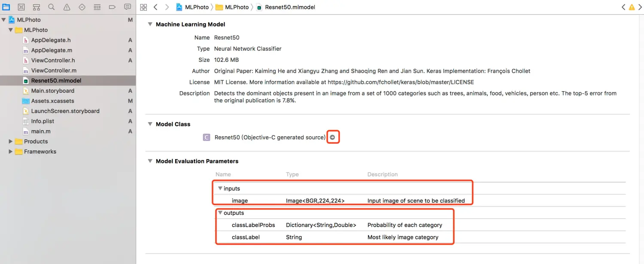The height and width of the screenshot is (264, 644).
Task: Collapse the MLPhoto group folder
Action: pyautogui.click(x=11, y=30)
